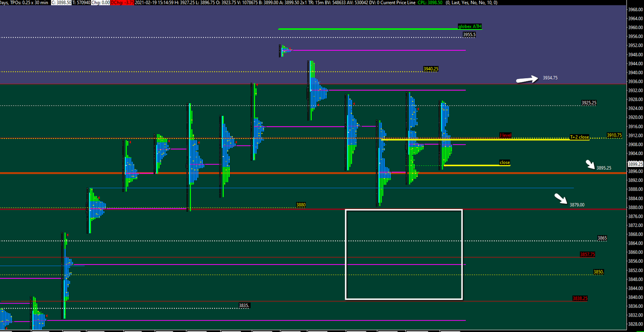Click the 'H: 3927.25' high value

185,3
